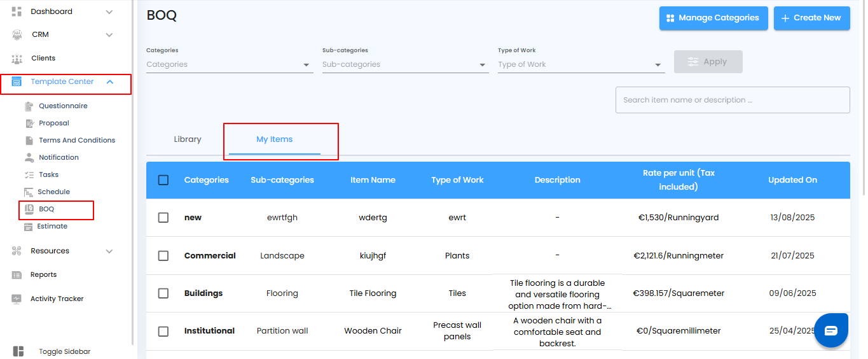Click the Activity Tracker monitor icon
868x359 pixels.
17,299
